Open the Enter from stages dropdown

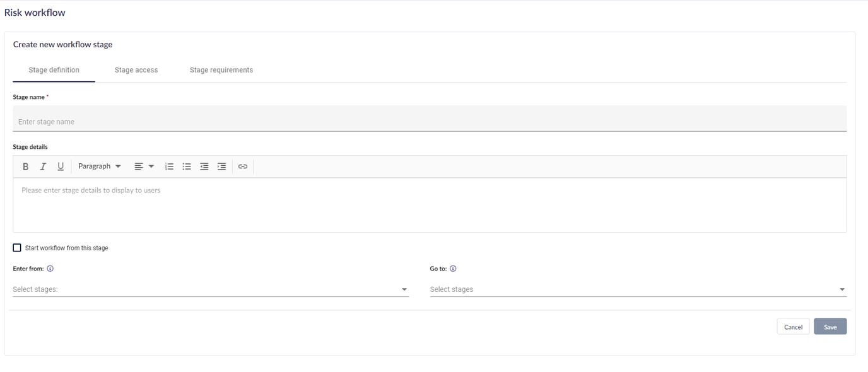click(x=404, y=289)
